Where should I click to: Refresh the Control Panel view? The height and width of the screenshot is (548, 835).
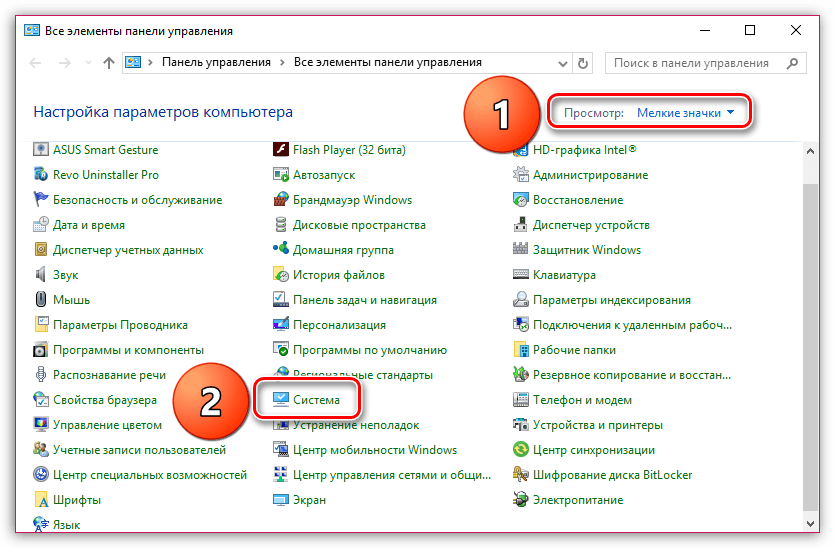point(583,63)
